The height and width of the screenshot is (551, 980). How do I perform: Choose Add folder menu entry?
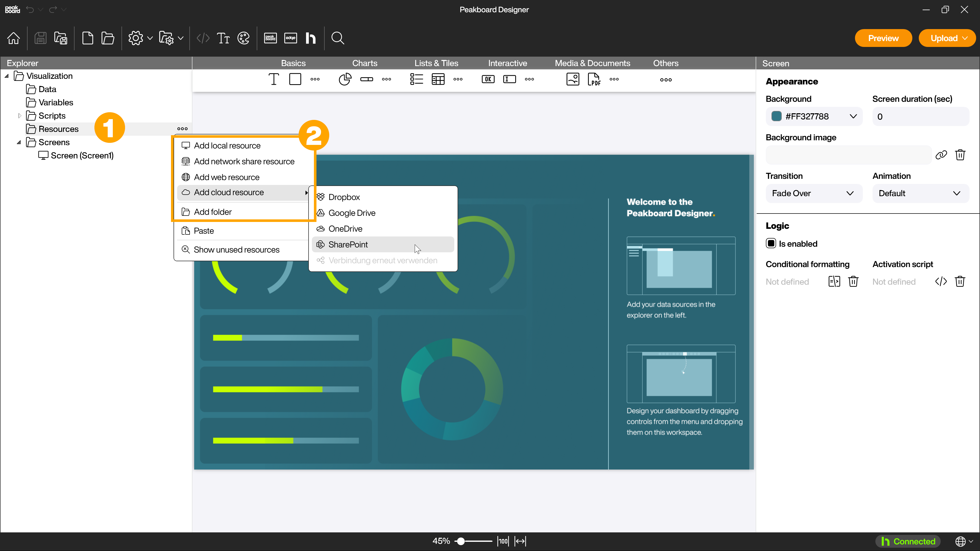243,212
